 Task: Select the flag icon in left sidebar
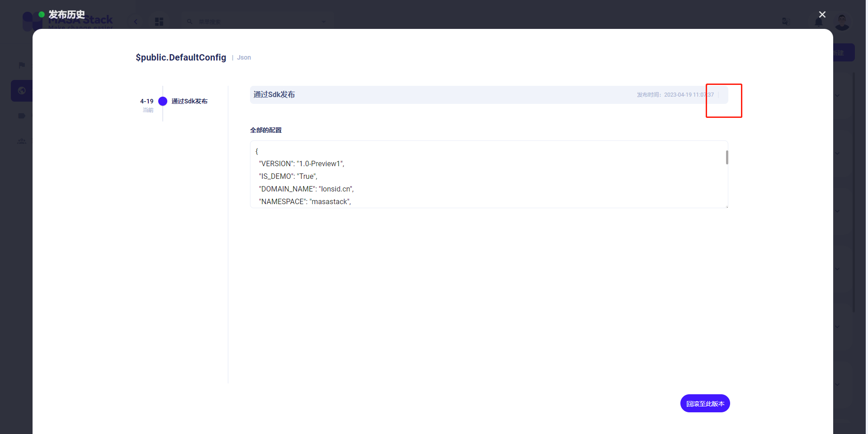[x=21, y=65]
